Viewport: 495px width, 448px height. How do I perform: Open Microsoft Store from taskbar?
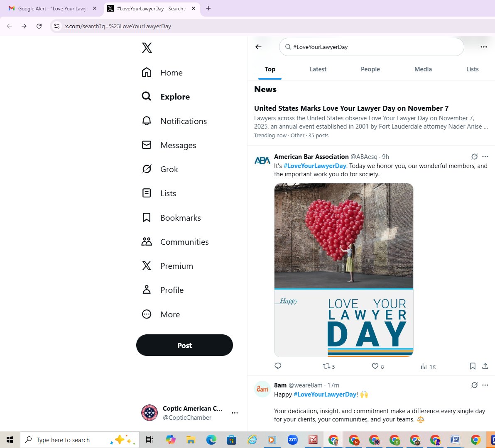tap(231, 439)
